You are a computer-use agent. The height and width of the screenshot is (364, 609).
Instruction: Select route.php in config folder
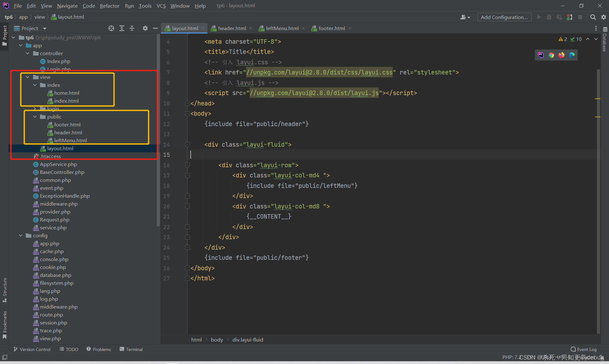click(51, 315)
